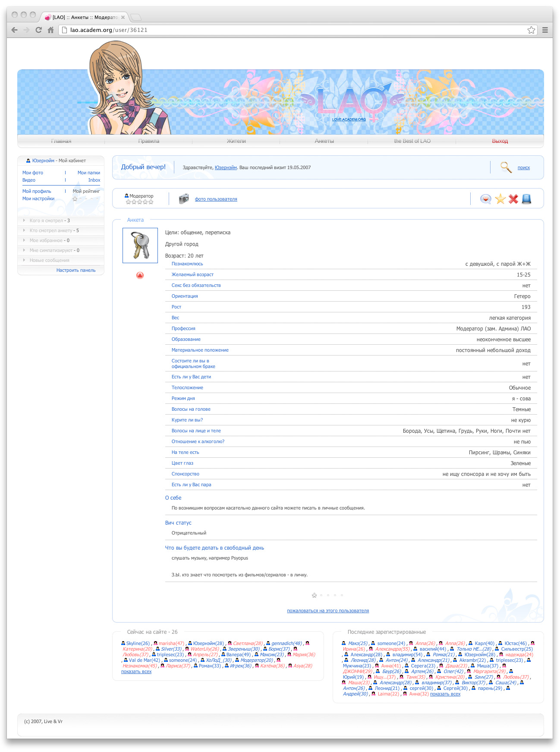Click the Мой рейтинг stars in sidebar

[86, 199]
